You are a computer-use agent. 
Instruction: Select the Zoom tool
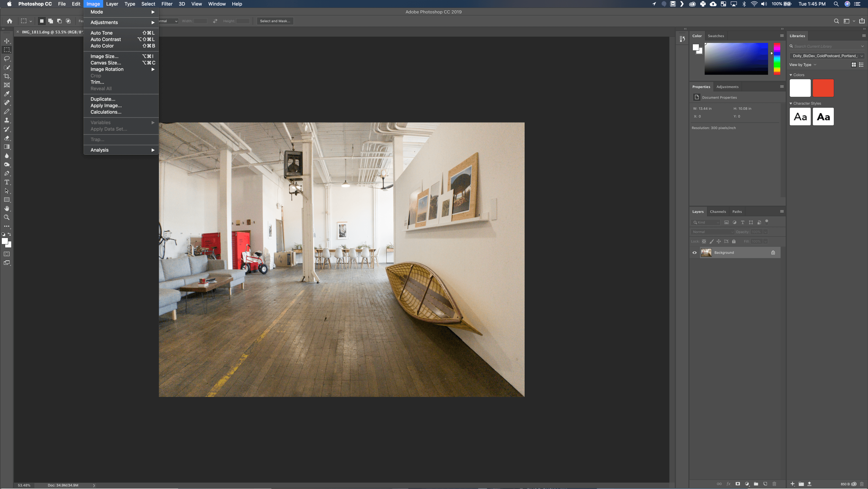point(7,218)
